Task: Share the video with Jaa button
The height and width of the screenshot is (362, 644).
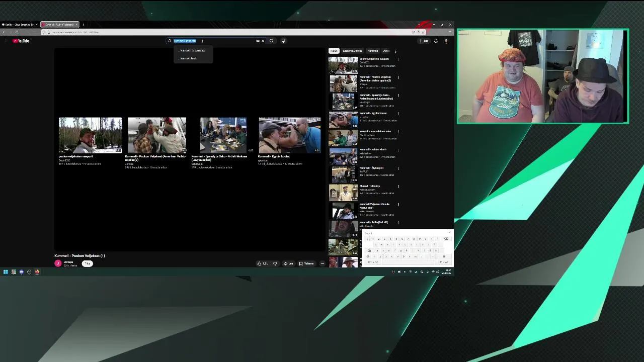Action: pos(288,263)
